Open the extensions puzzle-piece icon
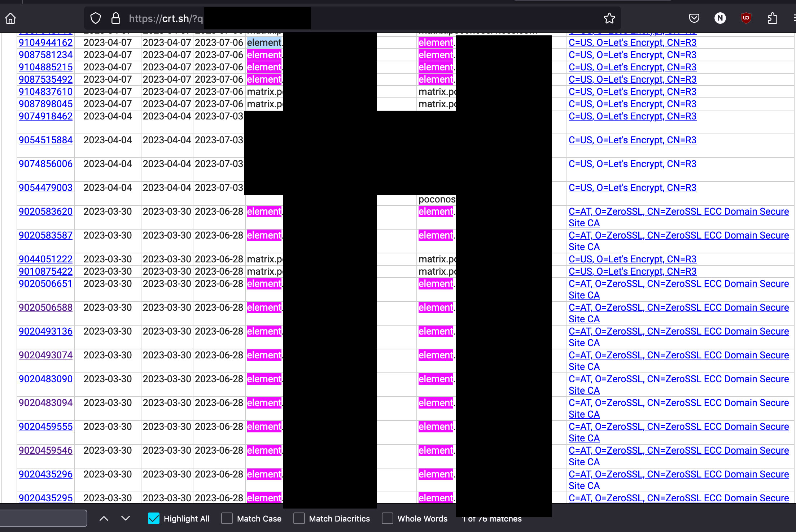 tap(772, 18)
